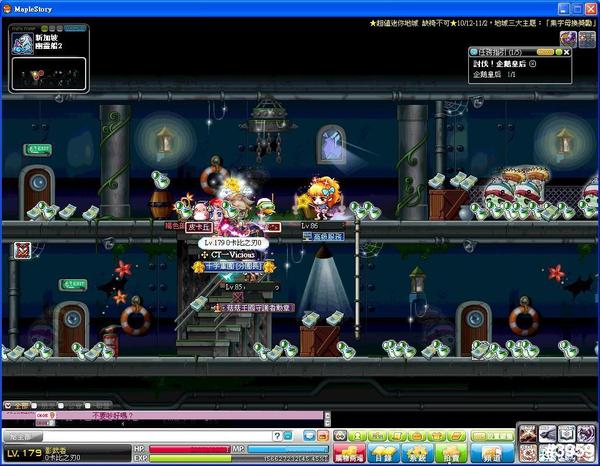Open the 目錄 menu button
Image resolution: width=600 pixels, height=466 pixels.
pos(383,453)
